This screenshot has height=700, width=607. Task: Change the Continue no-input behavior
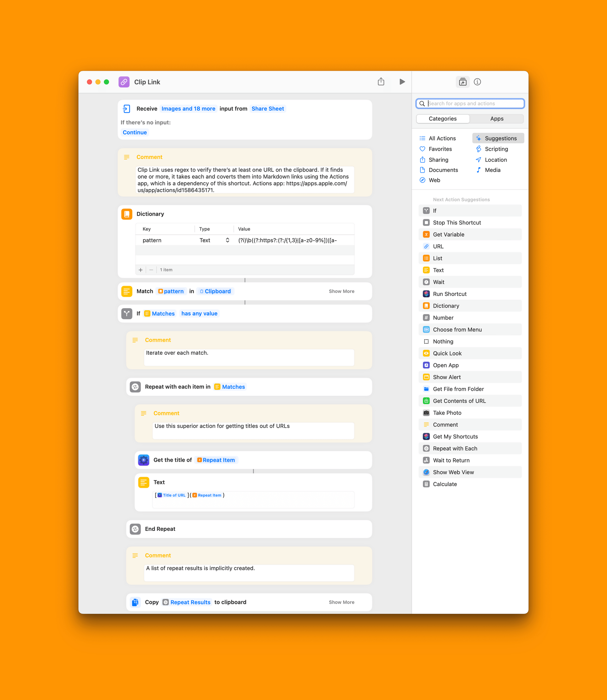pos(135,132)
